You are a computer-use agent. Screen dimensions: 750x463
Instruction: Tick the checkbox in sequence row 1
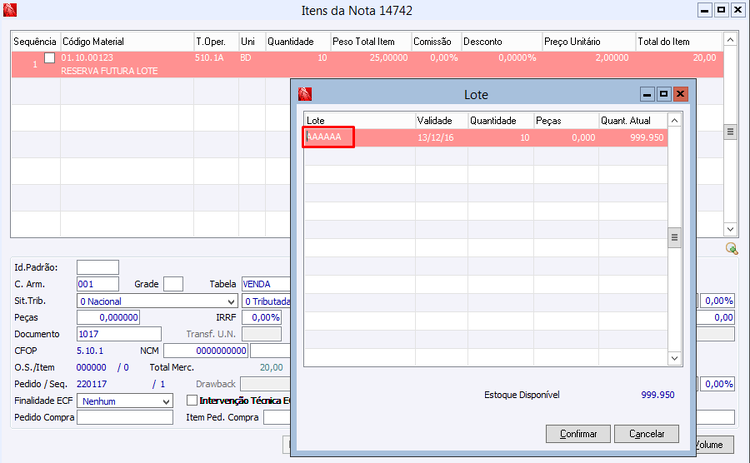[49, 58]
